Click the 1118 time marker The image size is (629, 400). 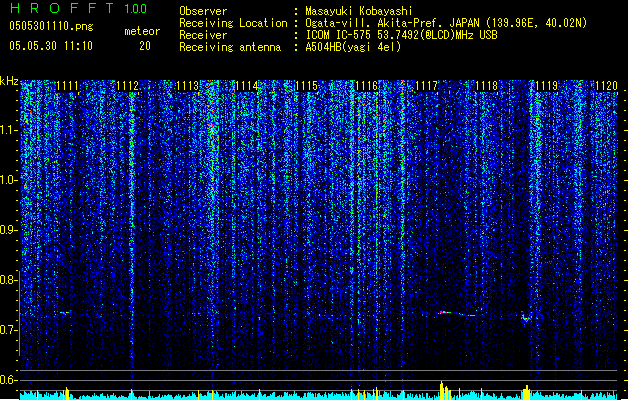coord(487,86)
